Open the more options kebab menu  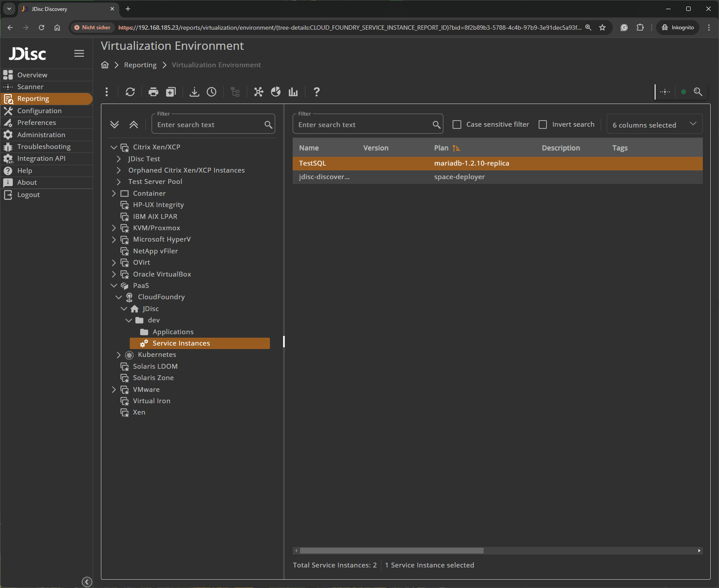click(x=106, y=92)
